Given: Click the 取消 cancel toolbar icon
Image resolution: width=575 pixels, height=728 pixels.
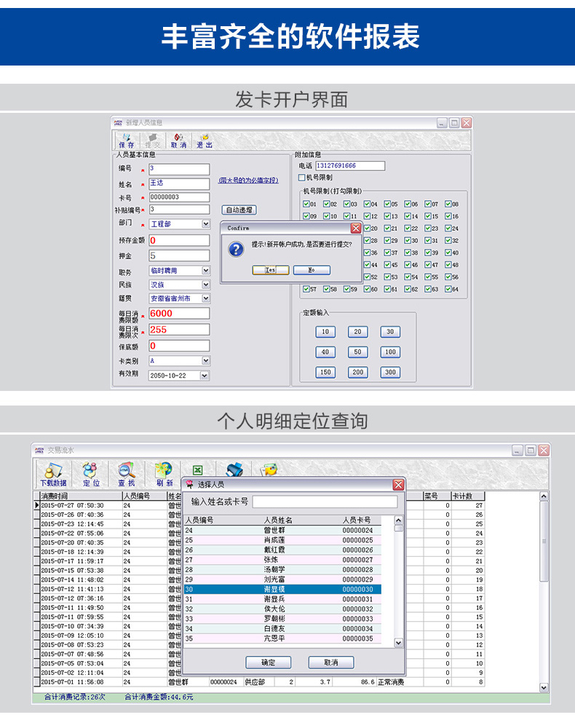Looking at the screenshot, I should (x=178, y=141).
